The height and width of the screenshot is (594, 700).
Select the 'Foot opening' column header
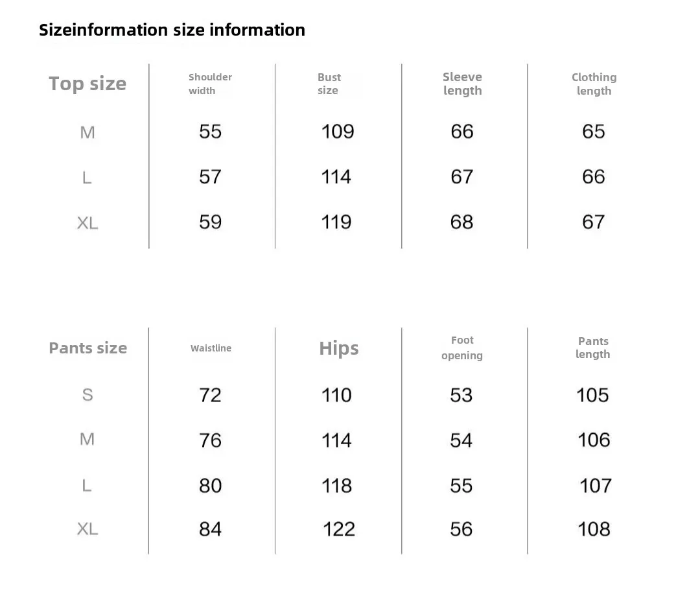(462, 348)
